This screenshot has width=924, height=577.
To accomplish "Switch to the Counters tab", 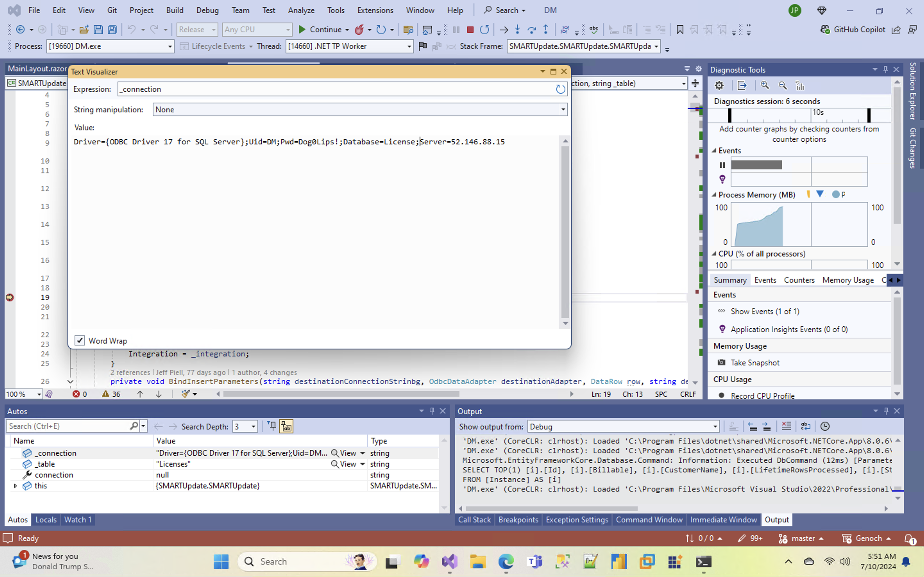I will [799, 280].
